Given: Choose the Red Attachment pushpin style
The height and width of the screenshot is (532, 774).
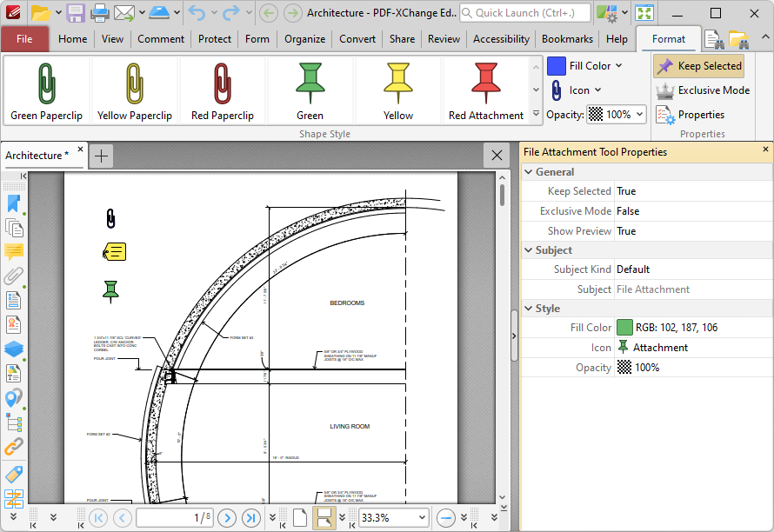Looking at the screenshot, I should point(486,90).
